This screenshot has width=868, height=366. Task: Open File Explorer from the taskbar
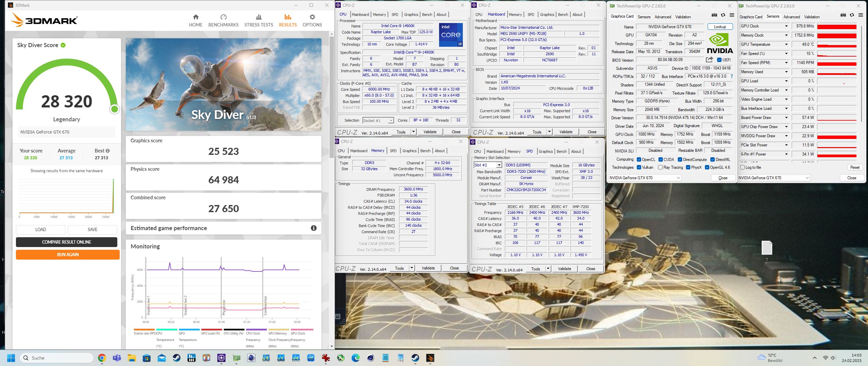(132, 358)
